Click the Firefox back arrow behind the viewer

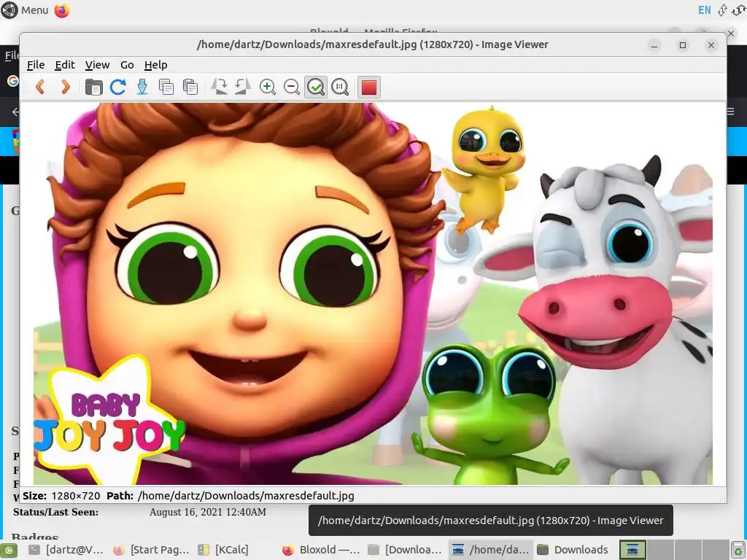(x=15, y=112)
